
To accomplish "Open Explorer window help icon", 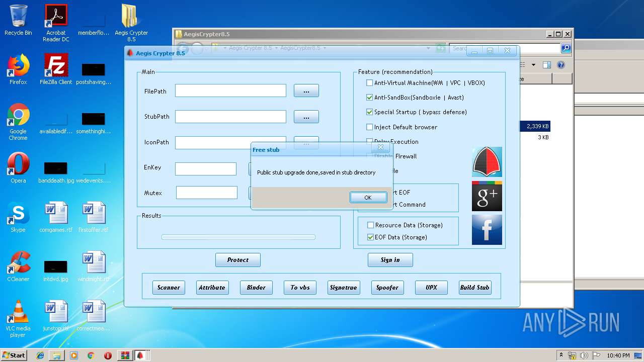I will click(561, 65).
